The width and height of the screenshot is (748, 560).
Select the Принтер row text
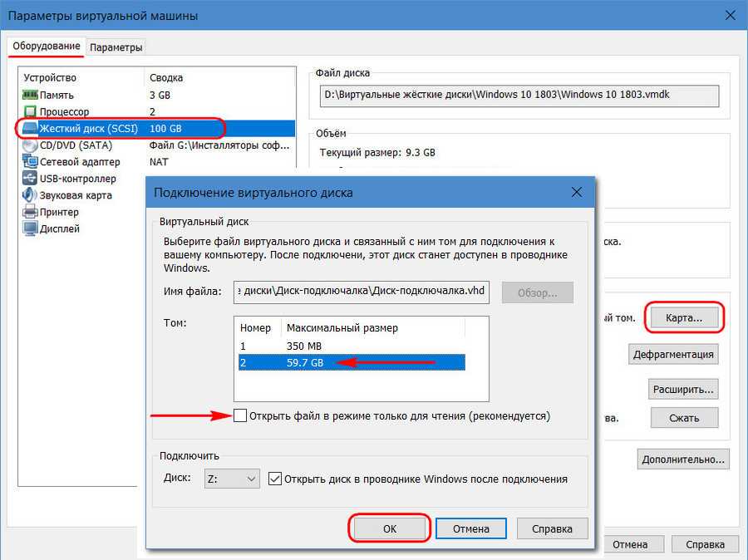coord(59,212)
